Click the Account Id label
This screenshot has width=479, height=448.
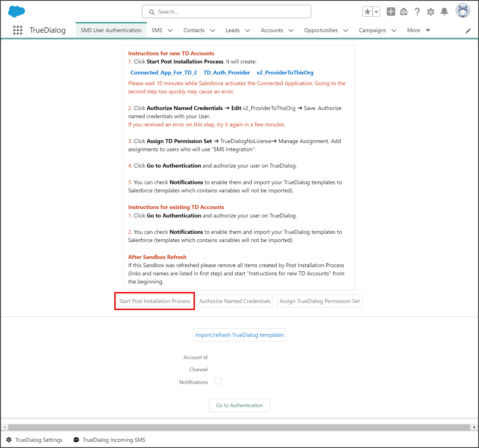click(195, 357)
